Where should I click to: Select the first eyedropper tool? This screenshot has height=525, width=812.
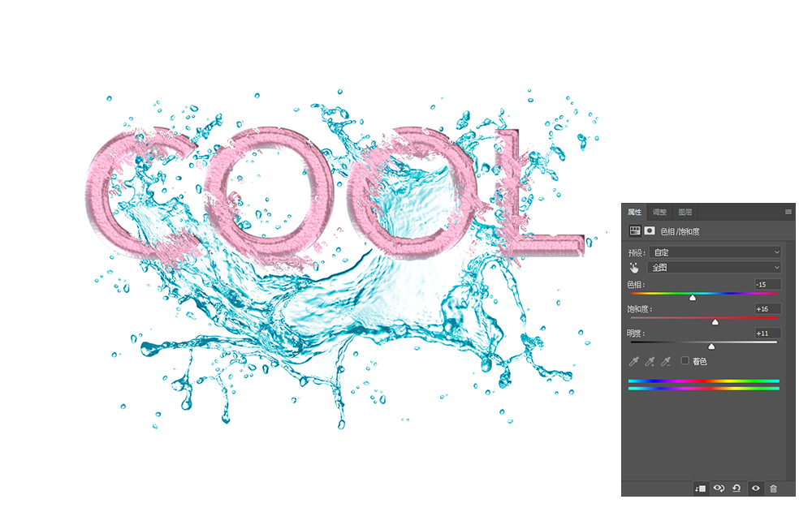click(x=633, y=361)
